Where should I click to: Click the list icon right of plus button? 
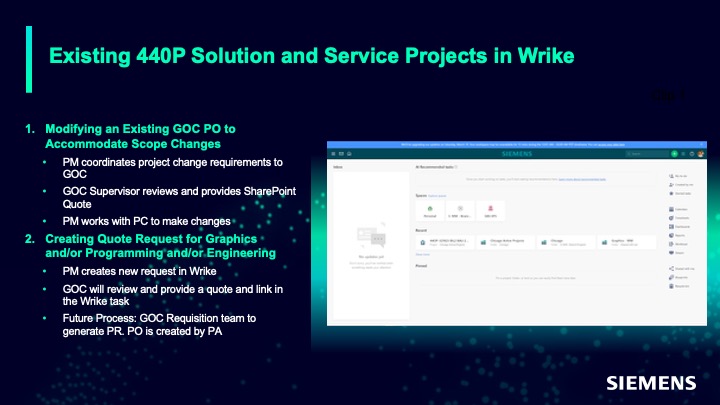[683, 154]
